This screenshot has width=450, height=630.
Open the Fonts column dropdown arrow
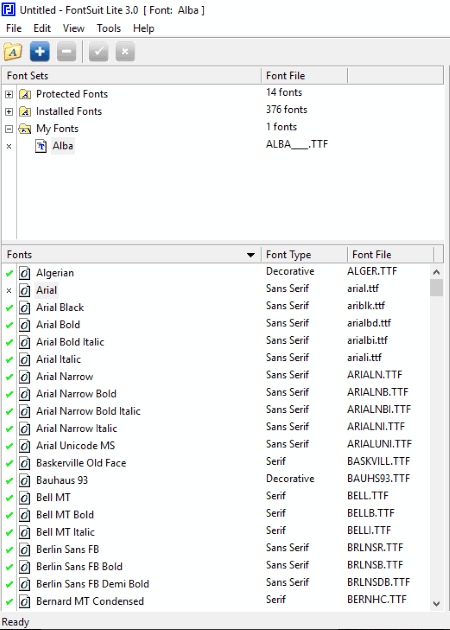(x=251, y=255)
